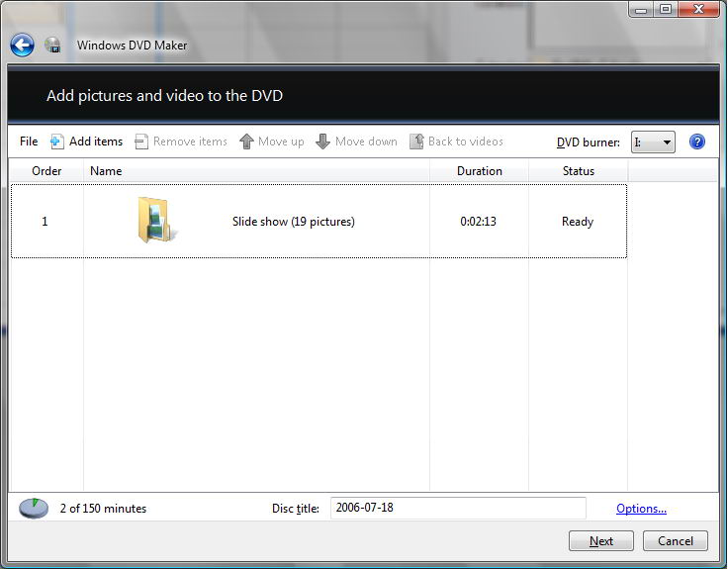Screen dimensions: 728x569
Task: Click the Add items label
Action: 96,142
